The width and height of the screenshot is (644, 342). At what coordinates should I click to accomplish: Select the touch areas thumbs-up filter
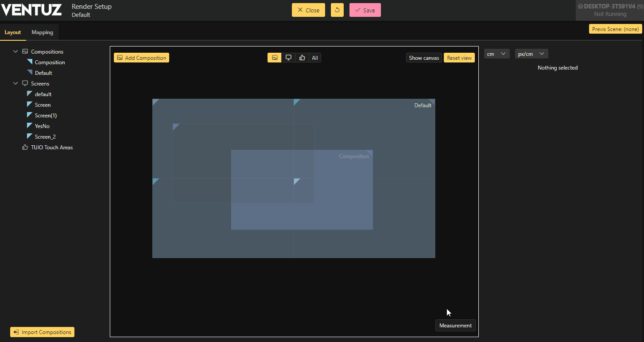click(302, 58)
